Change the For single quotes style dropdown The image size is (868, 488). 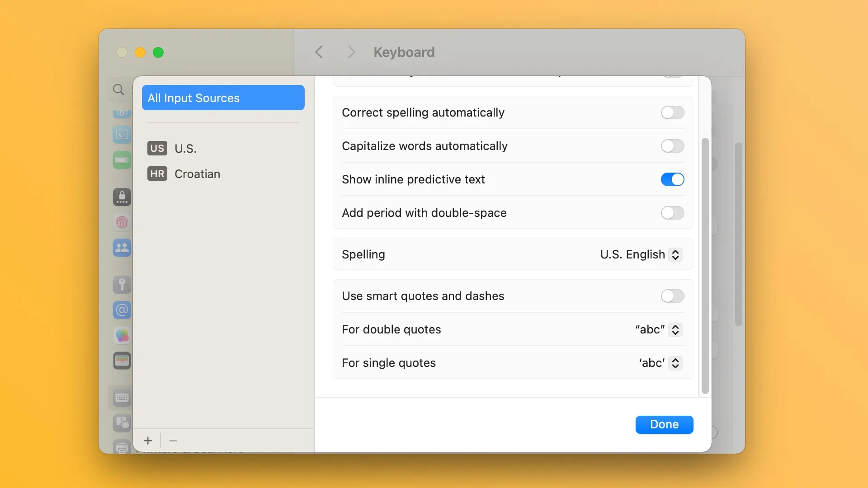658,362
